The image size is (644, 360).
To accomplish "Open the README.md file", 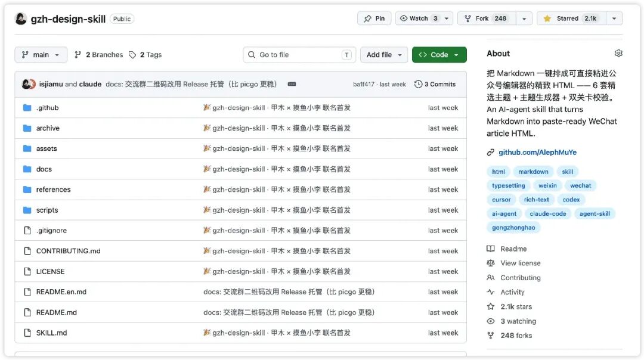I will (56, 312).
